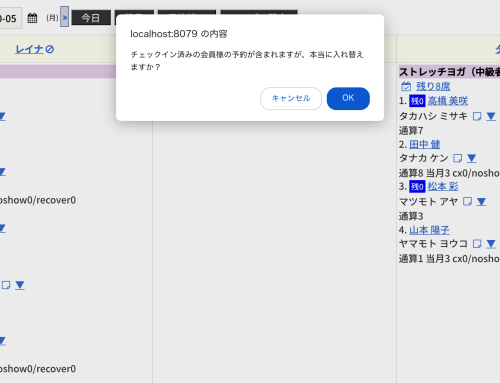The height and width of the screenshot is (383, 500).
Task: Expand dropdown arrow for タカハシ ミサキ
Action: [x=491, y=116]
